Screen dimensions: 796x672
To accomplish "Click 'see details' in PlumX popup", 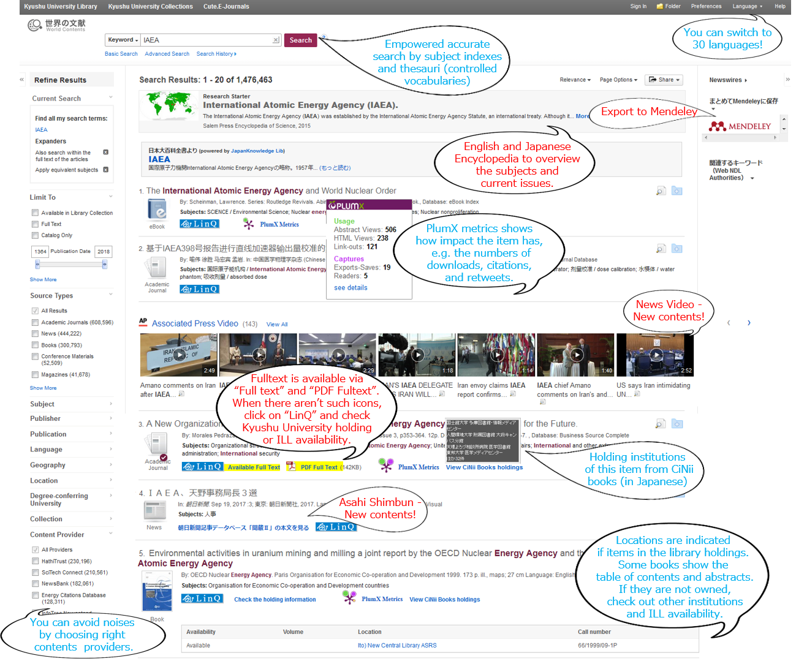I will click(351, 288).
